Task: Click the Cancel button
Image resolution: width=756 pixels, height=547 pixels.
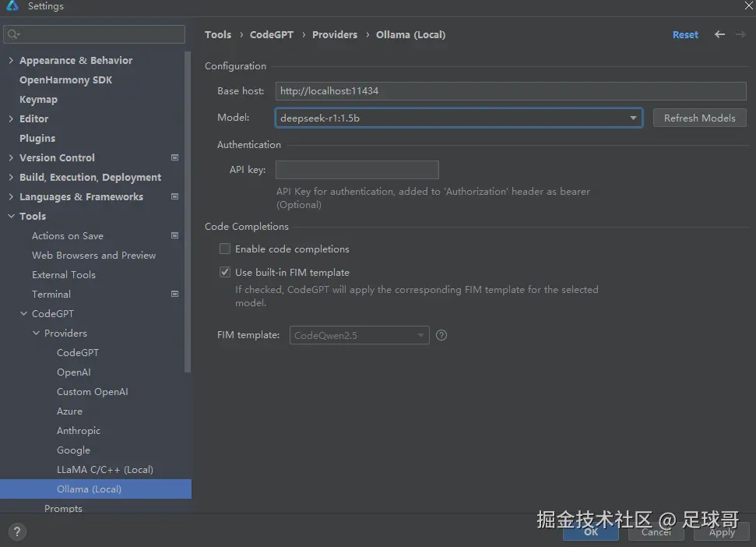Action: point(656,531)
